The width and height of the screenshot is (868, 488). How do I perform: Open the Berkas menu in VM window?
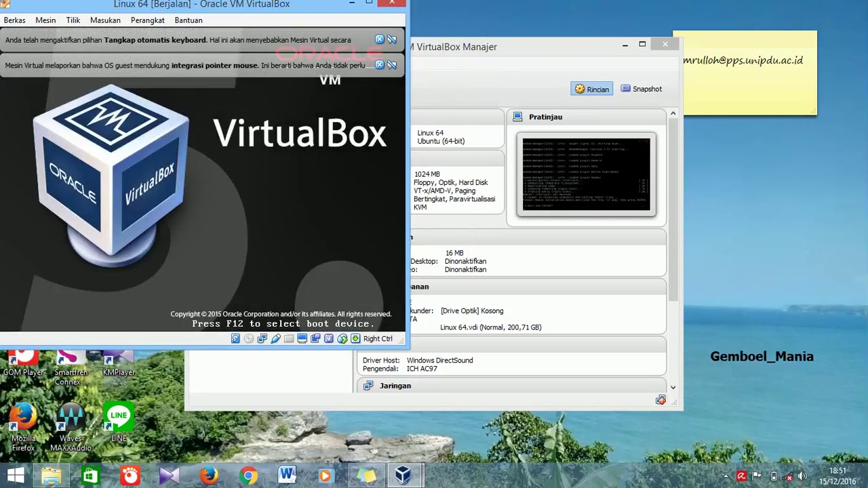click(x=15, y=20)
